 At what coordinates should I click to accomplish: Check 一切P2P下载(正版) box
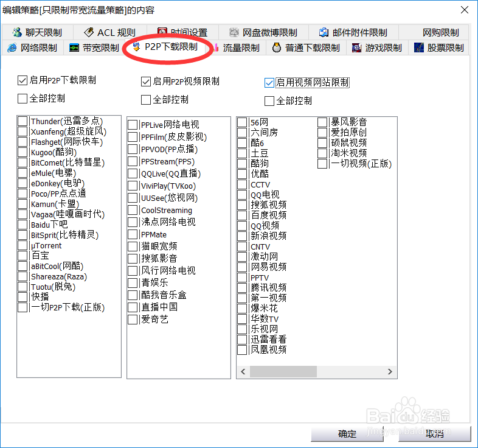[x=23, y=307]
